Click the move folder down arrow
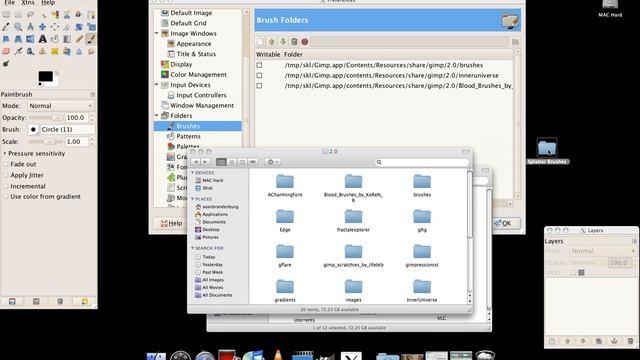Viewport: 640px width, 360px height. tap(282, 42)
